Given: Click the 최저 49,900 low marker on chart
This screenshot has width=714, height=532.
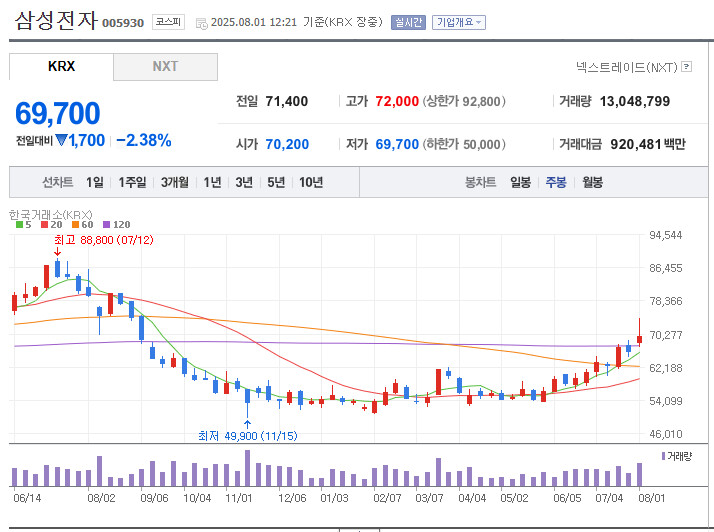Looking at the screenshot, I should (x=247, y=435).
